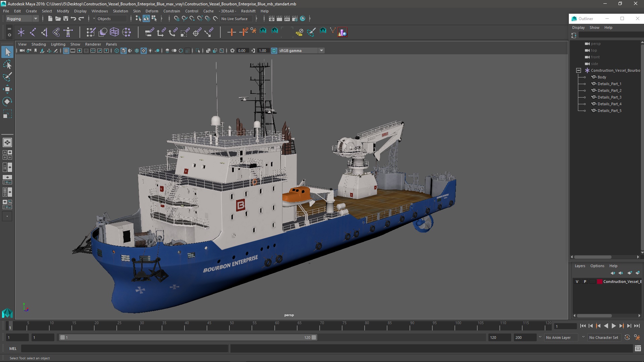Click the Create Cluster shelf icon
The height and width of the screenshot is (362, 644).
(x=126, y=32)
